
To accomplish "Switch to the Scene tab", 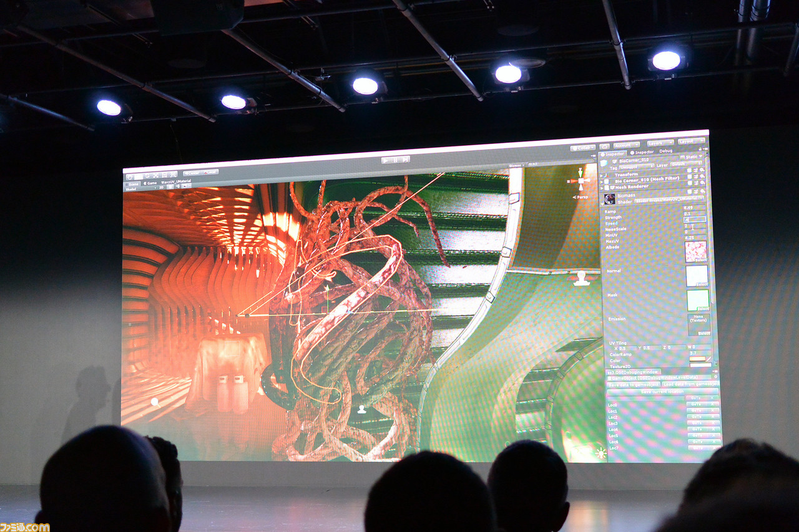I will (x=133, y=184).
